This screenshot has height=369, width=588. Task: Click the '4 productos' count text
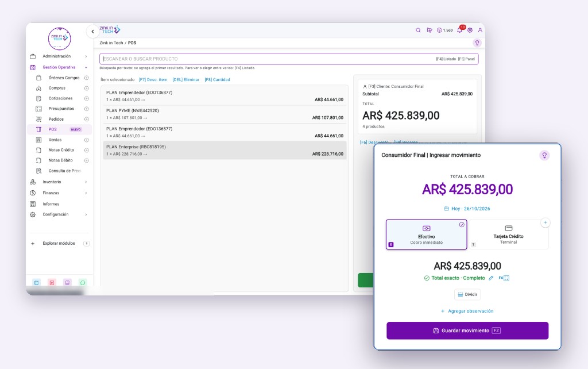tap(373, 126)
